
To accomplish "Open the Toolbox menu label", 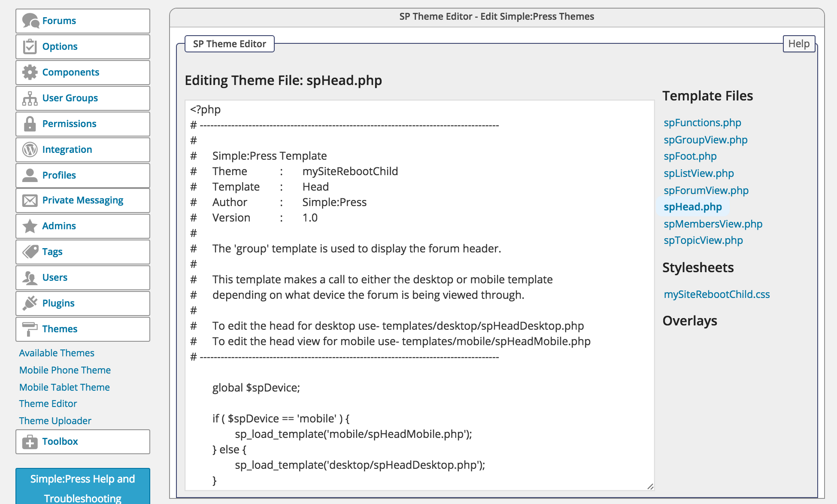I will pyautogui.click(x=60, y=441).
